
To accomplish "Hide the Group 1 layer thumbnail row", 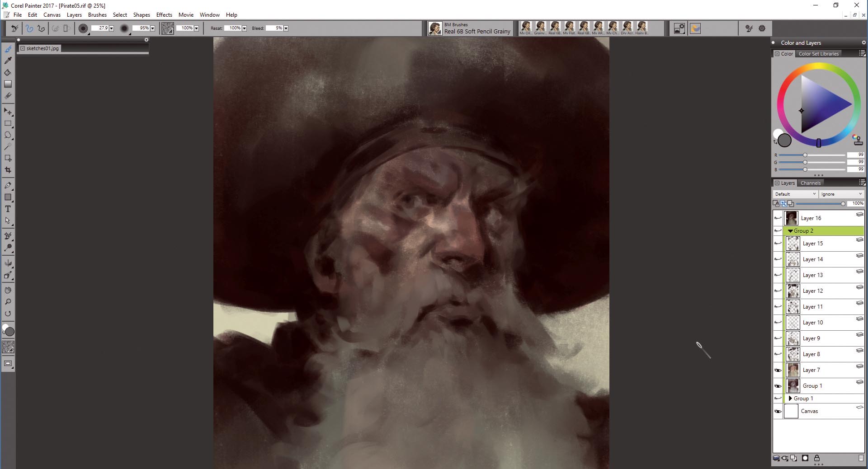I will pyautogui.click(x=778, y=386).
